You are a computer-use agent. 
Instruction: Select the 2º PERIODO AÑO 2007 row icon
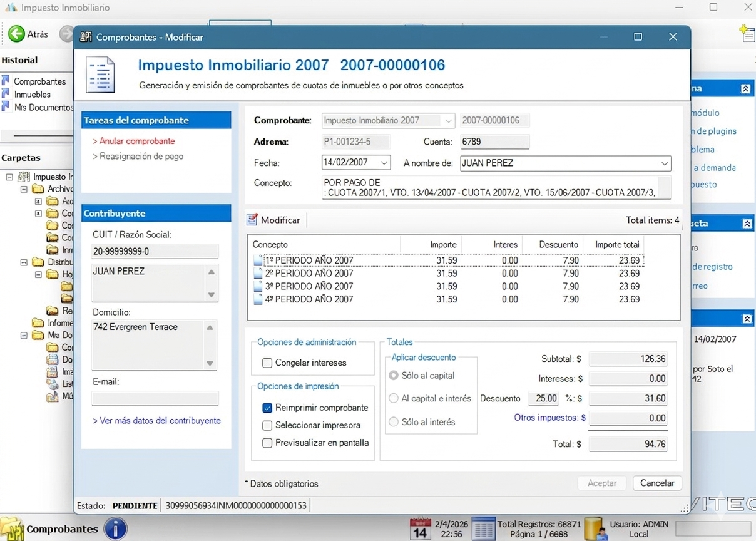(258, 274)
